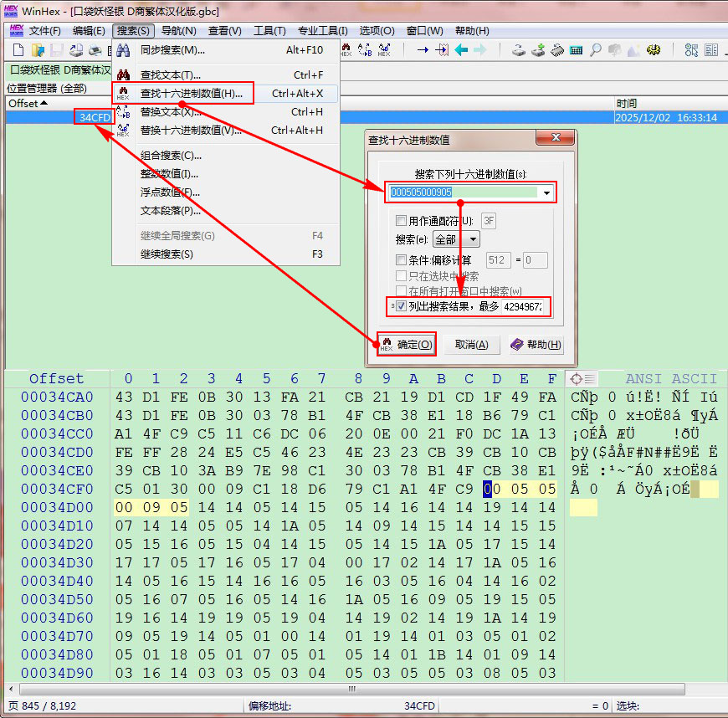Click the New file toolbar icon
Screen dimensions: 728x718
click(18, 50)
